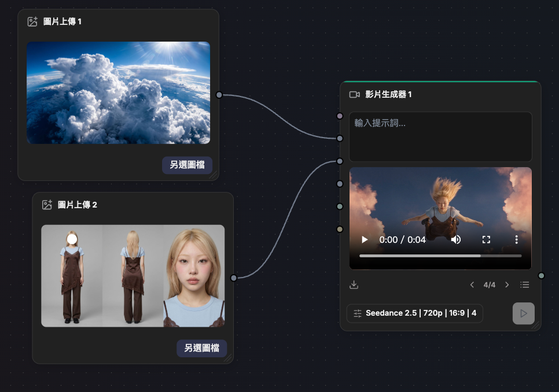
Task: Click the 4/4 result counter
Action: (490, 285)
